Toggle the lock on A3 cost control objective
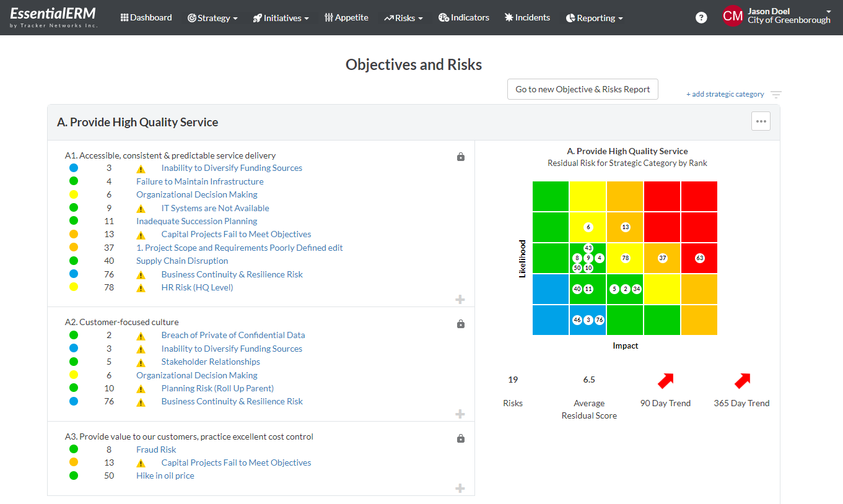The width and height of the screenshot is (843, 504). click(460, 438)
